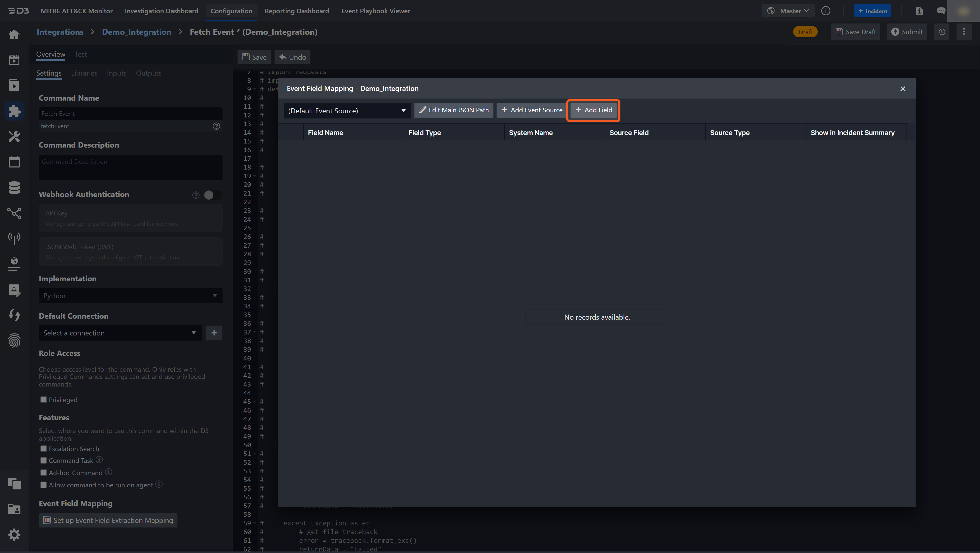Open the settings gear sidebar icon
The width and height of the screenshot is (980, 553).
click(14, 534)
